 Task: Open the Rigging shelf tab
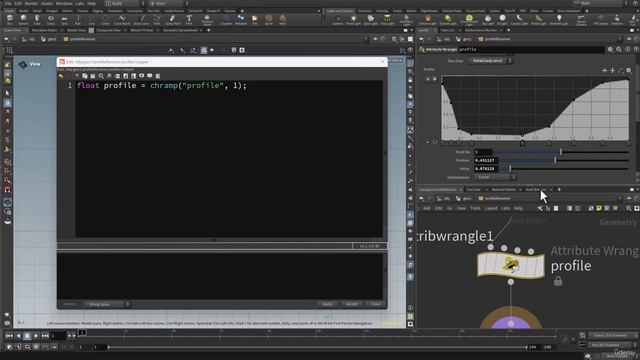coord(98,11)
